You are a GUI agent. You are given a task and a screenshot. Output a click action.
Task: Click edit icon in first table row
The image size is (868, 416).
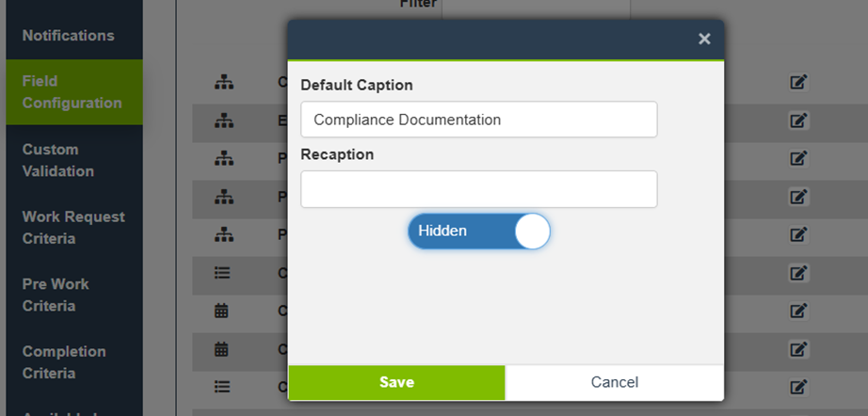click(798, 82)
